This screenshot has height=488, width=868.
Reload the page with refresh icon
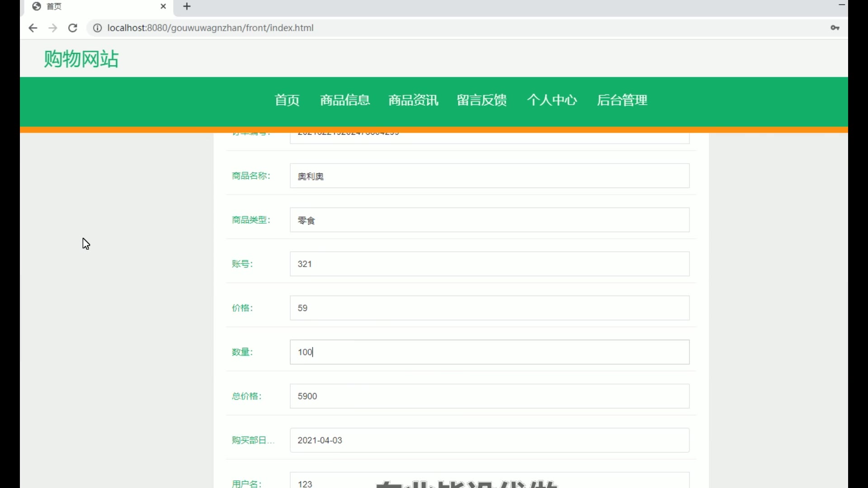click(73, 28)
